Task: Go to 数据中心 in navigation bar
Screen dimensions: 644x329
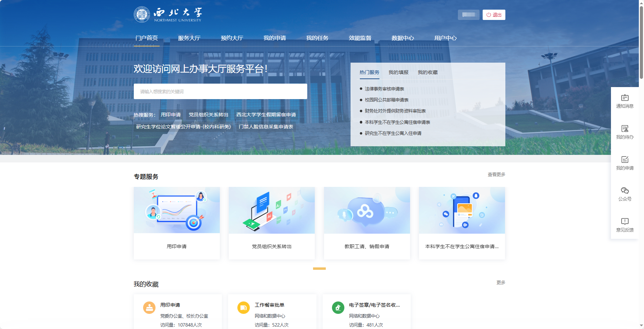Action: [402, 38]
